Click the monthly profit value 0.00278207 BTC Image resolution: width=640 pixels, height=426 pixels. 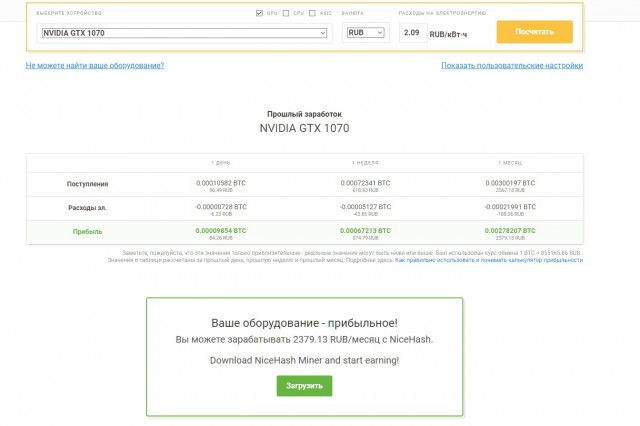pos(510,231)
